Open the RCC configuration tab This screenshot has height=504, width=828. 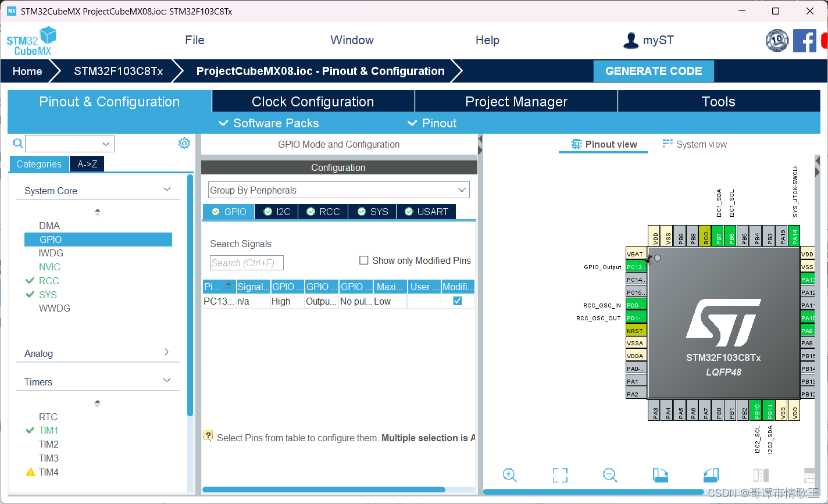pos(323,212)
